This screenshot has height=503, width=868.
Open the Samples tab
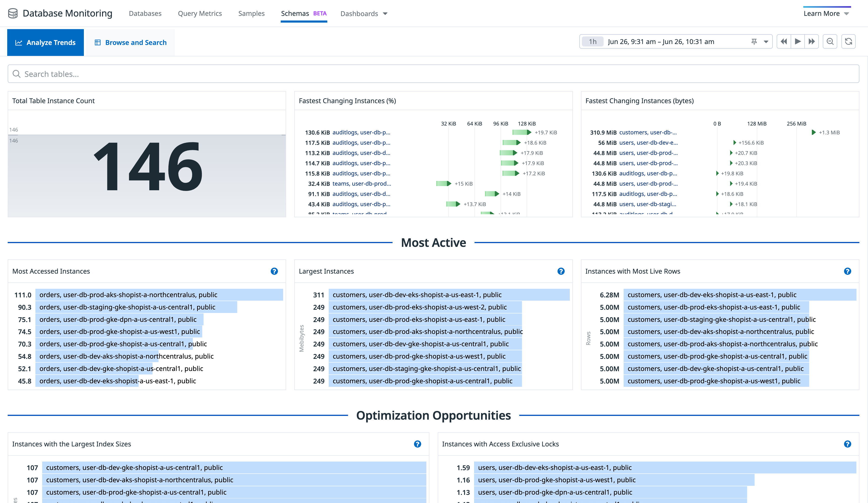pyautogui.click(x=251, y=14)
